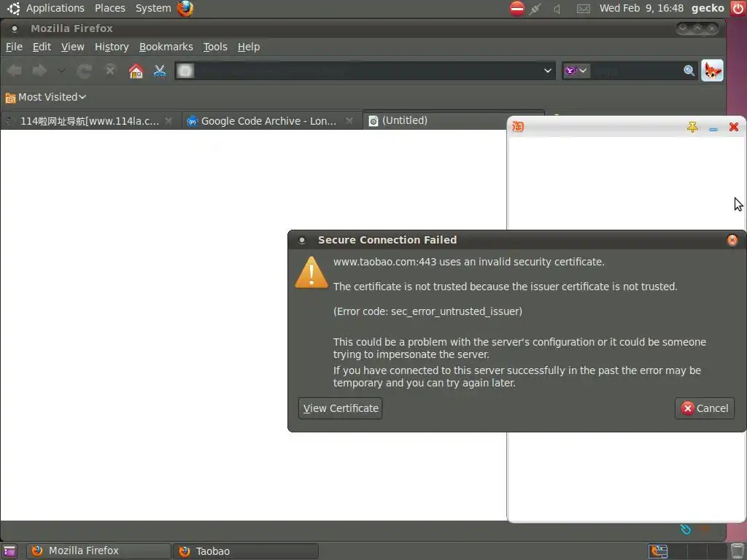Select the first workspace in switcher
The image size is (747, 560).
click(x=659, y=551)
